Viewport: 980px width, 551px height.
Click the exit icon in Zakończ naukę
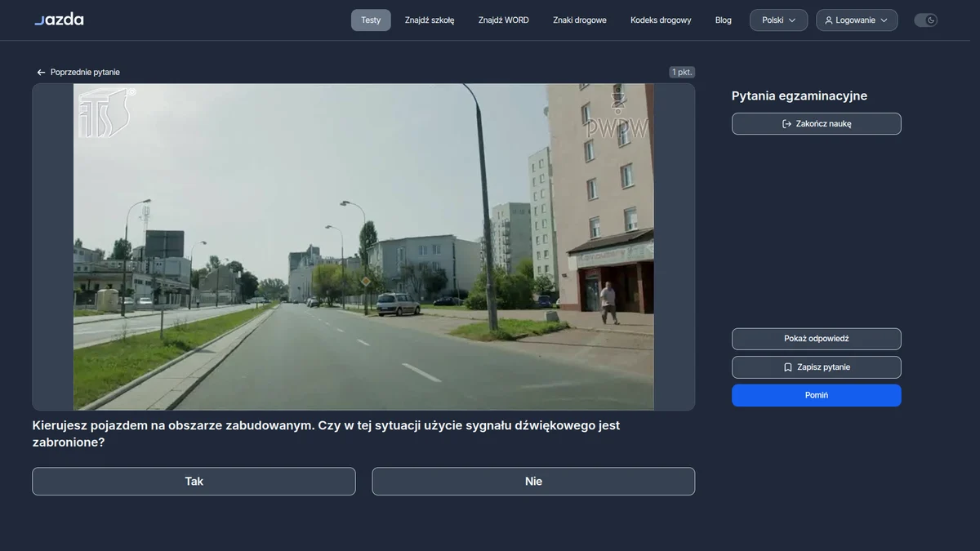[x=787, y=124]
